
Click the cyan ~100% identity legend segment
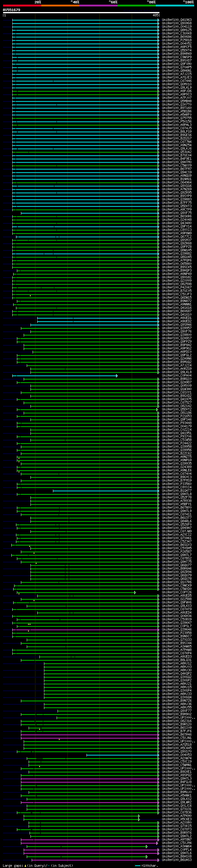(x=175, y=6)
